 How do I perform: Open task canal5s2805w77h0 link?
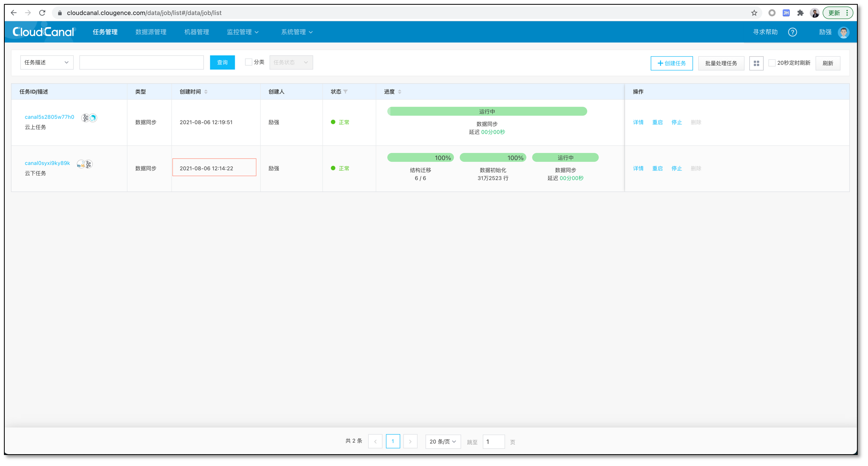click(49, 117)
